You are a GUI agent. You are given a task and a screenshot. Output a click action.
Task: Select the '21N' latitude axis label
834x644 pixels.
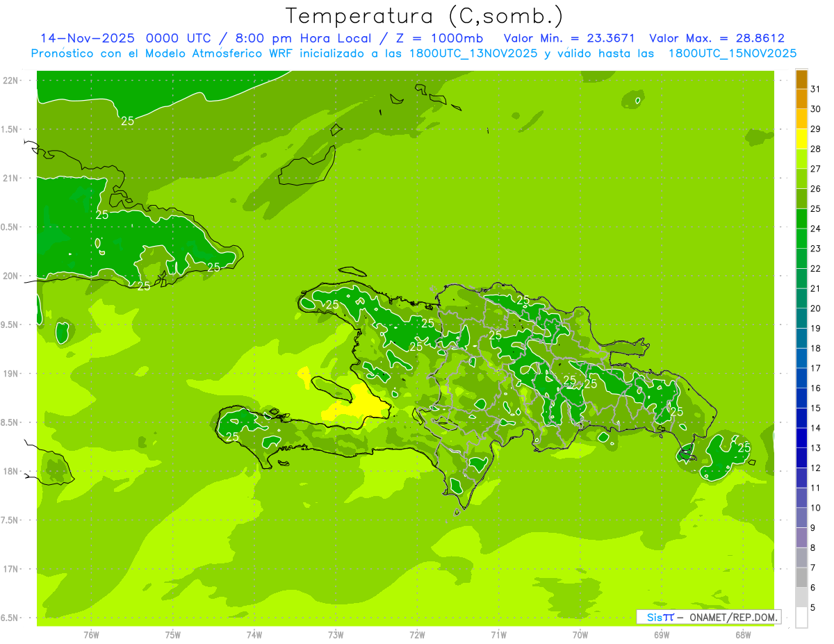11,178
